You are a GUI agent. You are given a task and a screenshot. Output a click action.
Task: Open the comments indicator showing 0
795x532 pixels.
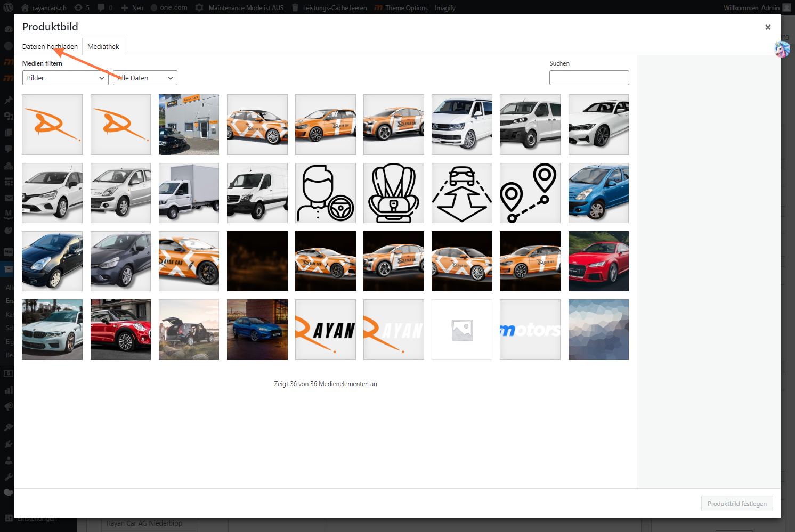(x=105, y=7)
